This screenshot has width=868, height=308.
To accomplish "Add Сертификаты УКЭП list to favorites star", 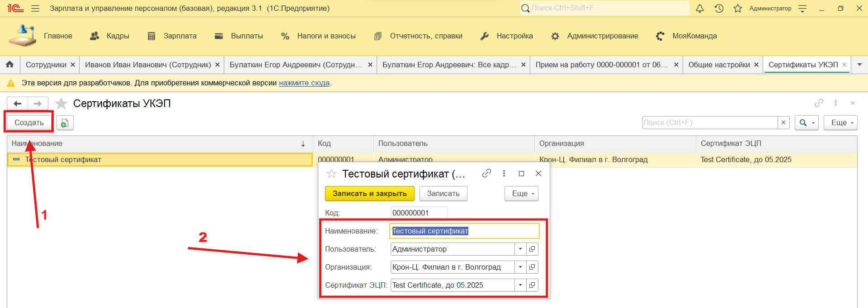I will coord(61,104).
